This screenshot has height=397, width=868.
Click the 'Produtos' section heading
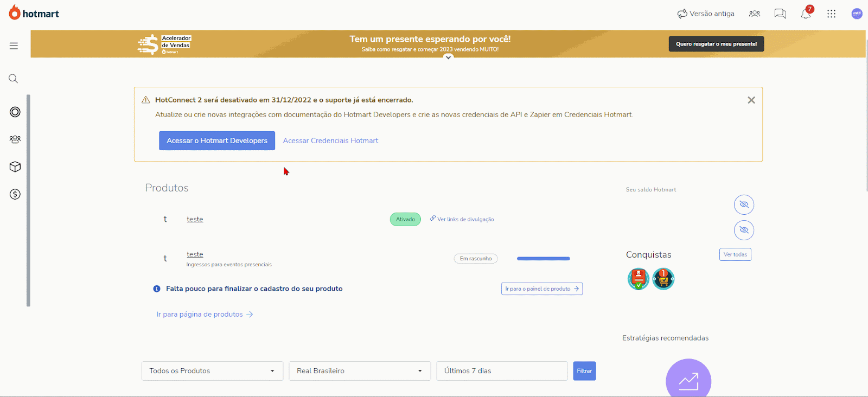[x=167, y=188]
